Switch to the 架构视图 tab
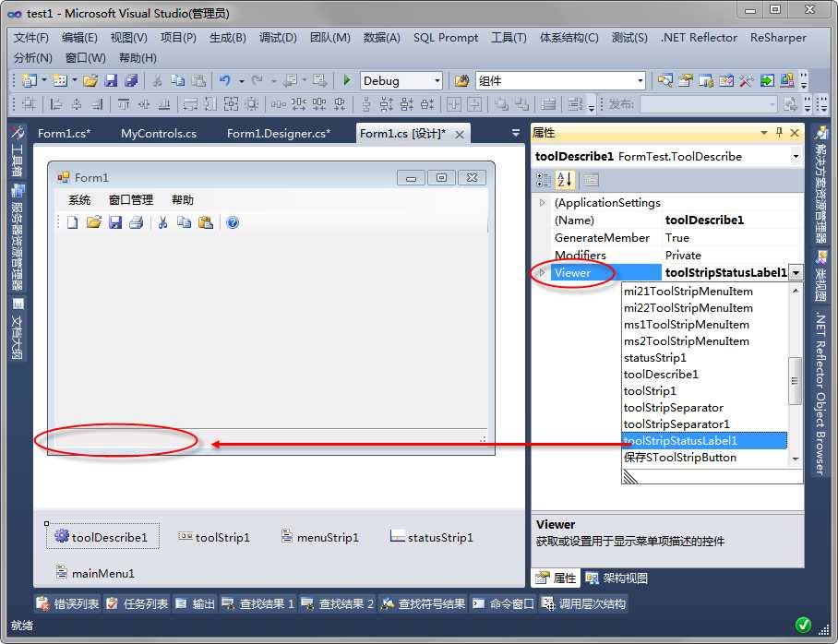The width and height of the screenshot is (838, 644). point(617,578)
